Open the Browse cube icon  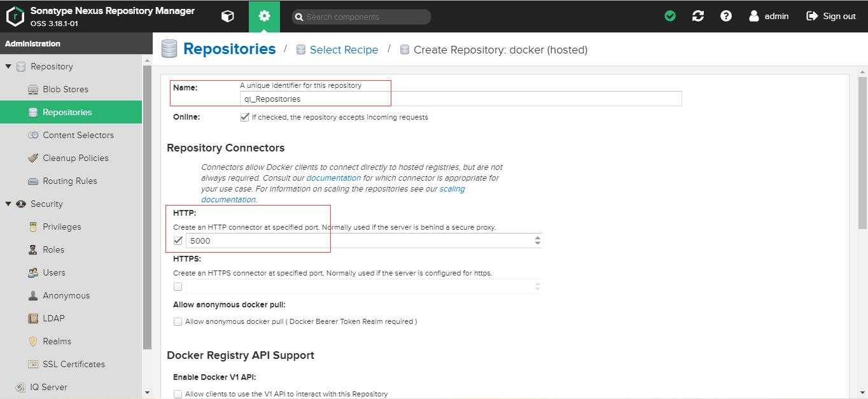[x=227, y=17]
